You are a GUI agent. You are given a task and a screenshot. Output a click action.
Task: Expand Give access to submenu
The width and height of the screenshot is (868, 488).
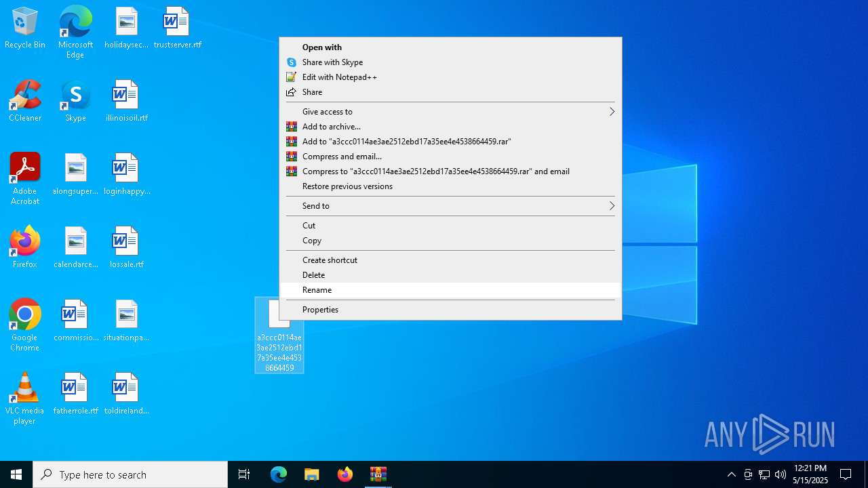451,112
